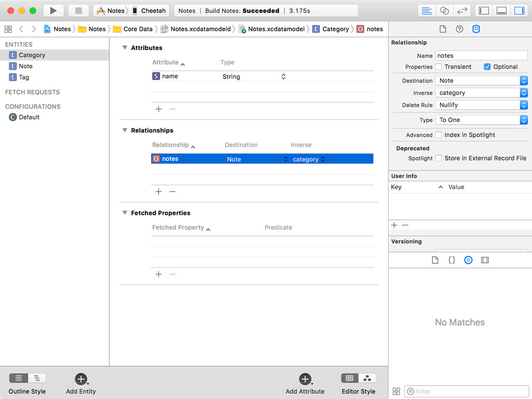Click the relationship Name field
The width and height of the screenshot is (532, 399).
pyautogui.click(x=481, y=56)
